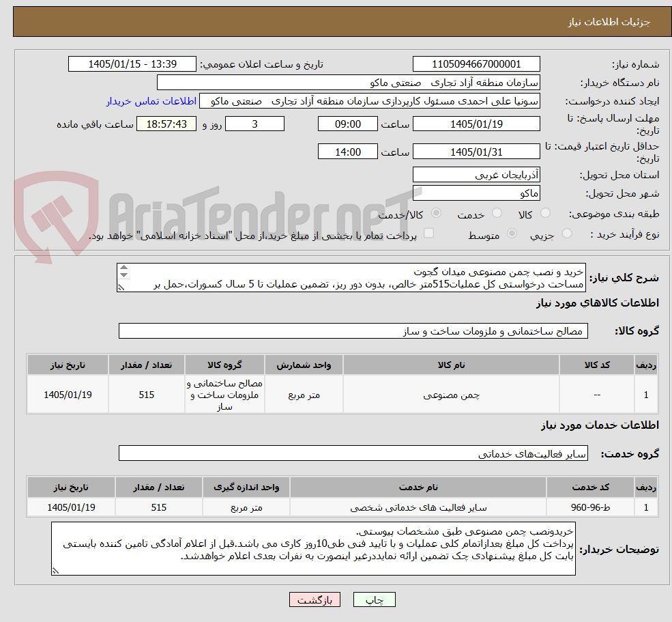Click resize handle of buyer notes textarea
This screenshot has height=622, width=672.
click(55, 571)
